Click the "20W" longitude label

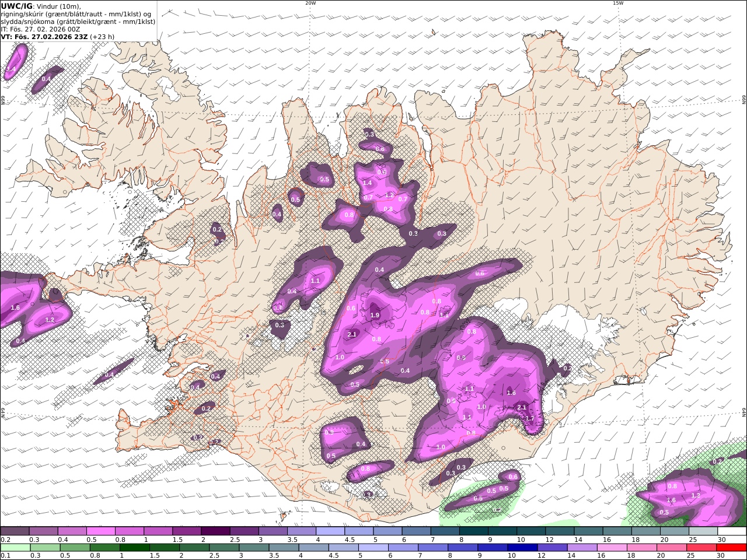point(310,3)
